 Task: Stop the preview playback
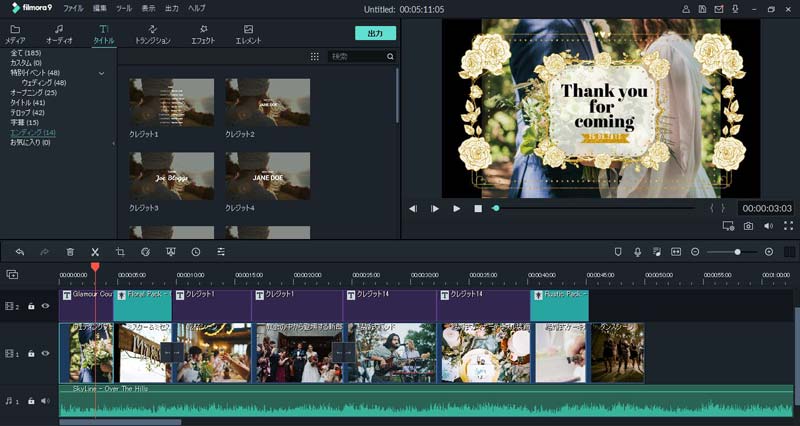tap(478, 209)
